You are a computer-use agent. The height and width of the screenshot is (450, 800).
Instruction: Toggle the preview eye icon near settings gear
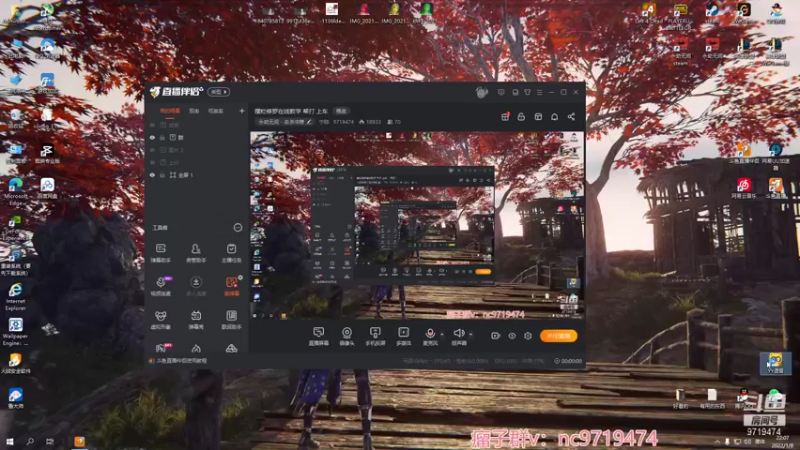click(x=512, y=336)
